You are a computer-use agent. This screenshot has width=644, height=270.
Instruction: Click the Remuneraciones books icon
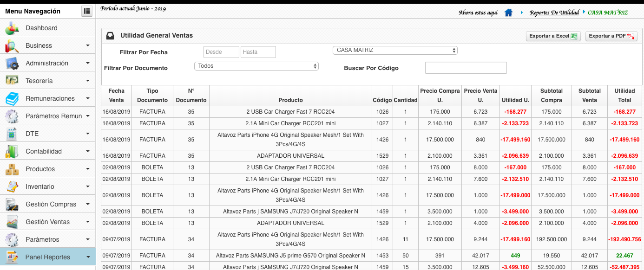pyautogui.click(x=12, y=99)
